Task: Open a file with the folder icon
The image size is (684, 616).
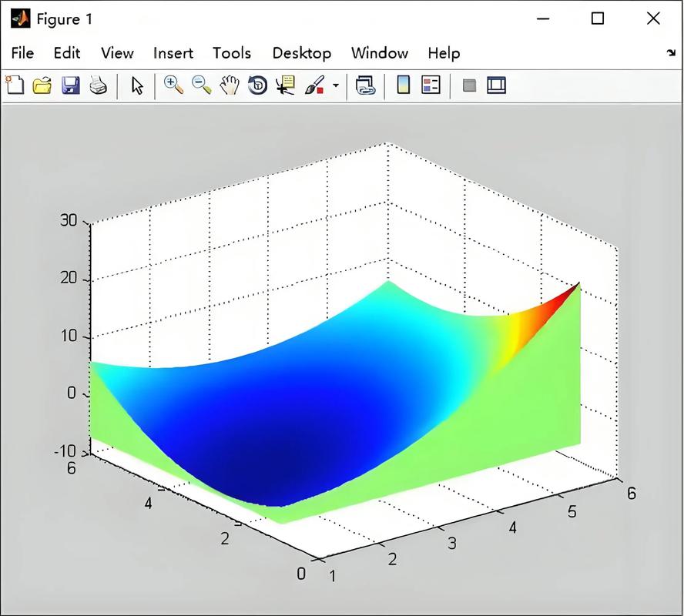Action: [42, 85]
